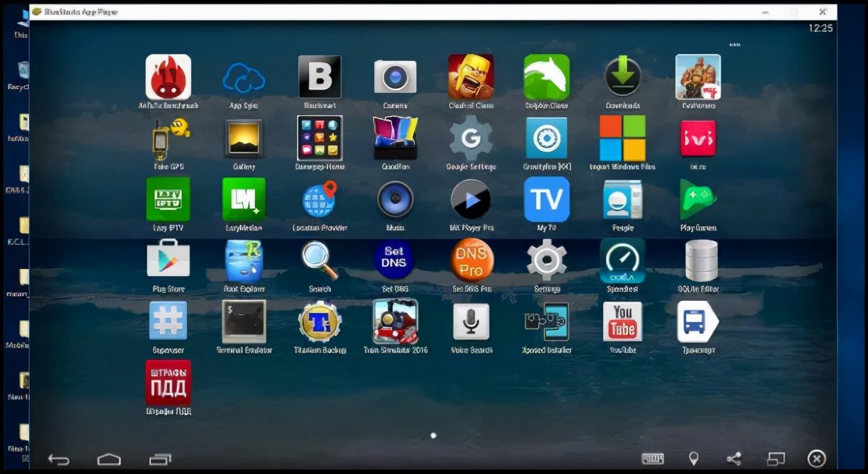868x474 pixels.
Task: Click the circled X exit icon
Action: pyautogui.click(x=817, y=459)
